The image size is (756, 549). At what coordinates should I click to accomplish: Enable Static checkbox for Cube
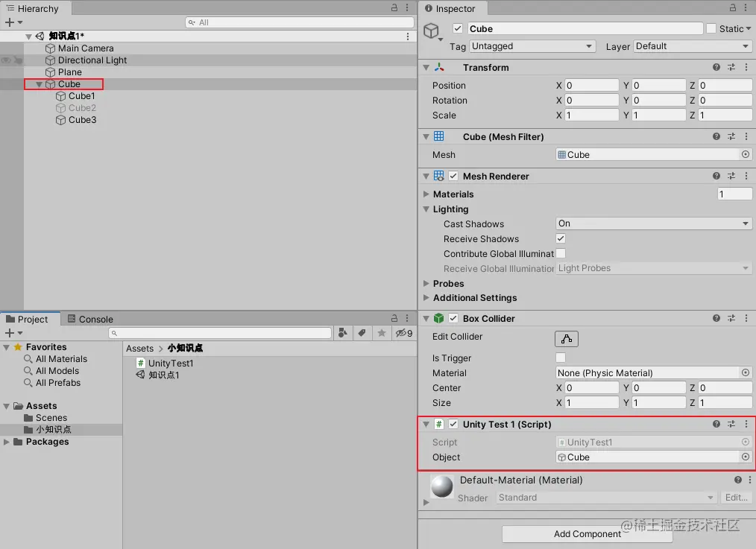pyautogui.click(x=711, y=28)
